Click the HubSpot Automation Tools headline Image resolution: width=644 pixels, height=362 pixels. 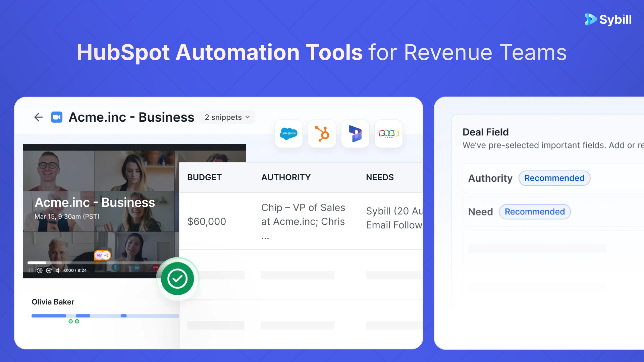click(x=220, y=53)
